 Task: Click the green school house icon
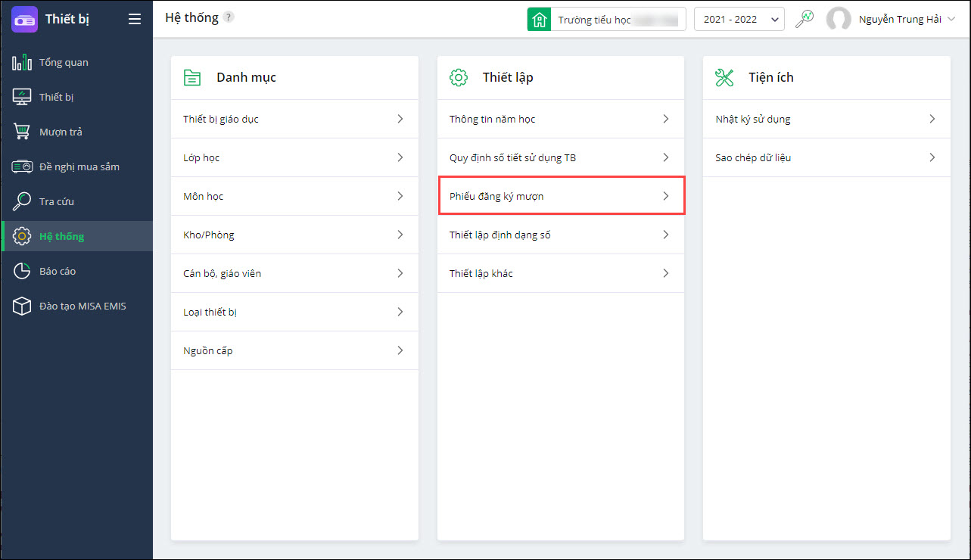pyautogui.click(x=539, y=19)
